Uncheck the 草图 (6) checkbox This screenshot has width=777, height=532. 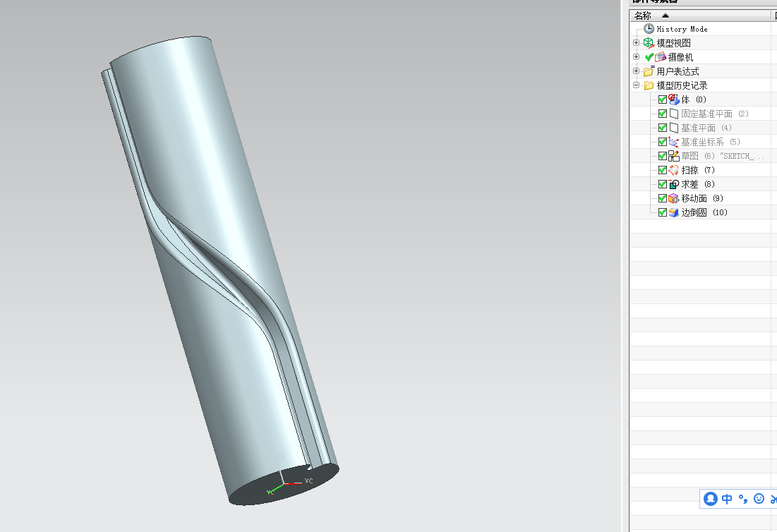[x=663, y=156]
